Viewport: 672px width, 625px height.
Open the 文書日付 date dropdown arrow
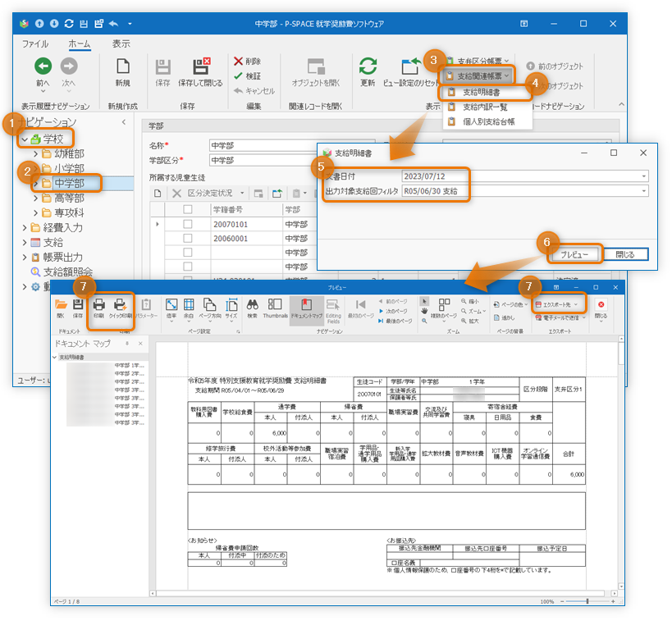[x=644, y=176]
